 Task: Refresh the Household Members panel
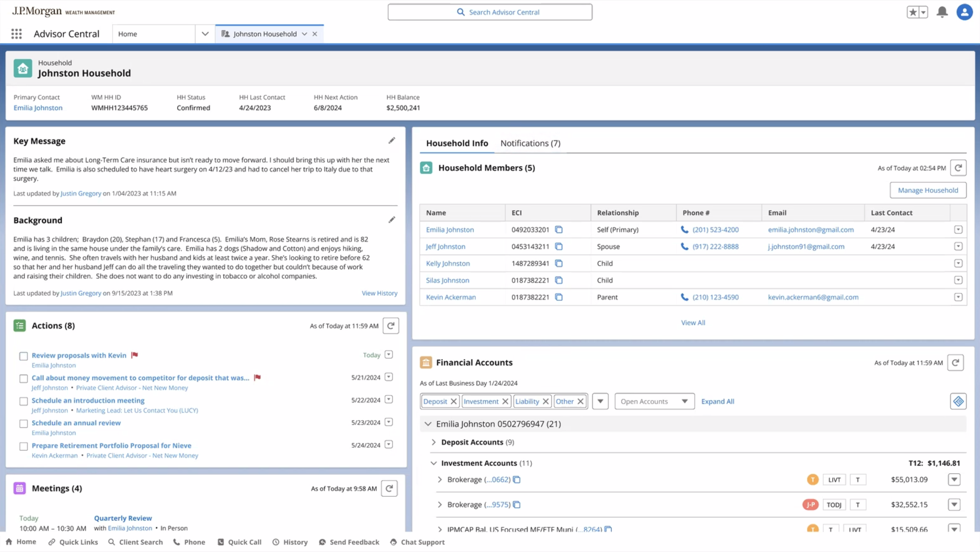958,168
